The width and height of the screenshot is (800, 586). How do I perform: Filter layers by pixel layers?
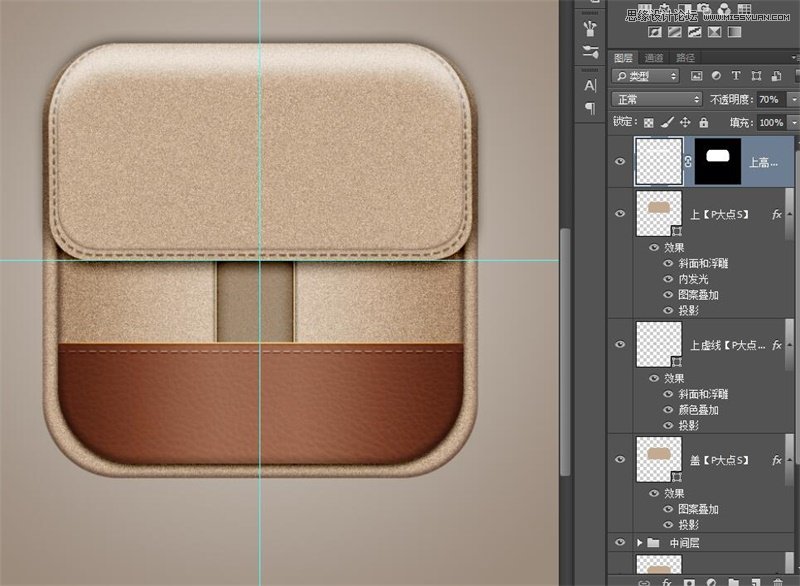(x=696, y=76)
